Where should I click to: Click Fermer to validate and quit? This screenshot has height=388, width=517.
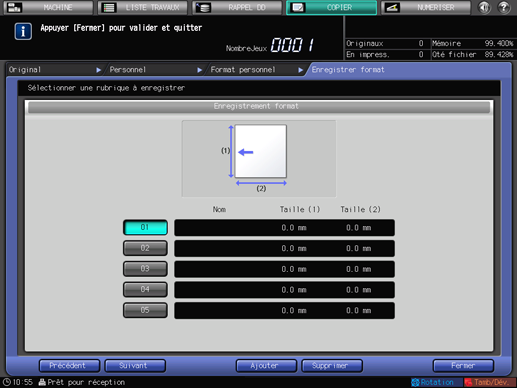click(463, 366)
